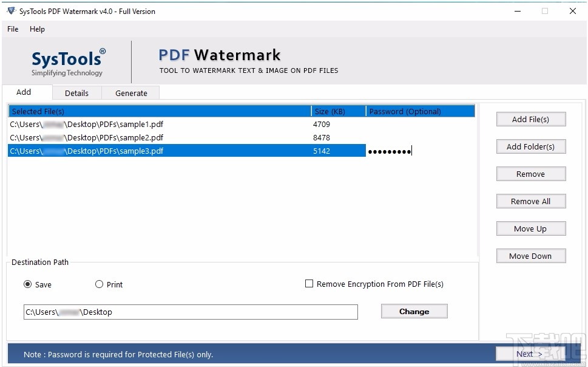Screen dimensions: 588x367
Task: Click Remove All to clear the list
Action: tap(530, 201)
